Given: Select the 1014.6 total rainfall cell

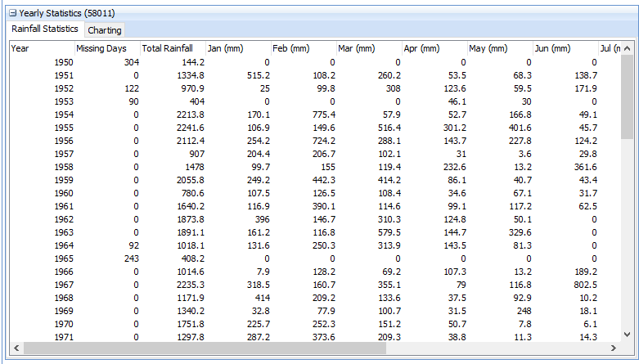Looking at the screenshot, I should [x=191, y=272].
